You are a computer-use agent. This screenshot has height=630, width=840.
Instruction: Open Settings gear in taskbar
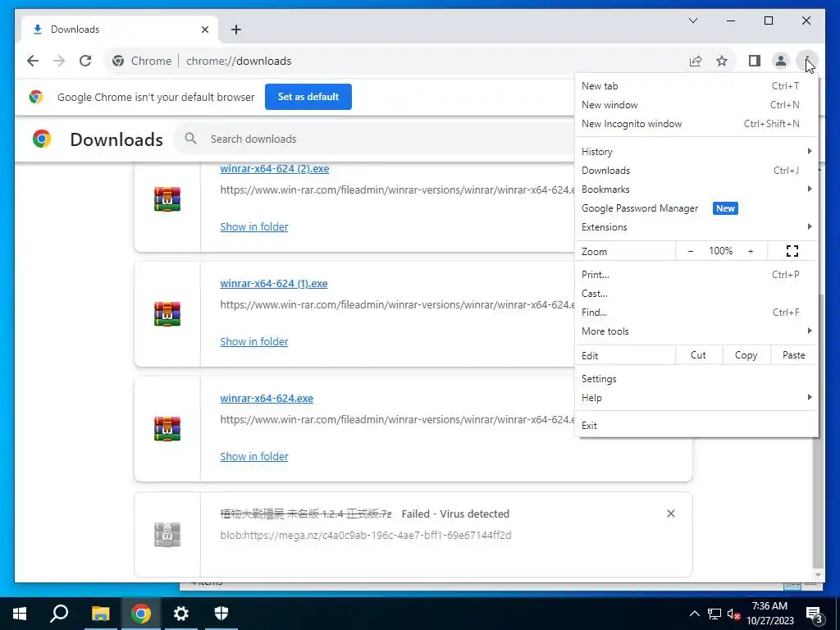point(181,614)
